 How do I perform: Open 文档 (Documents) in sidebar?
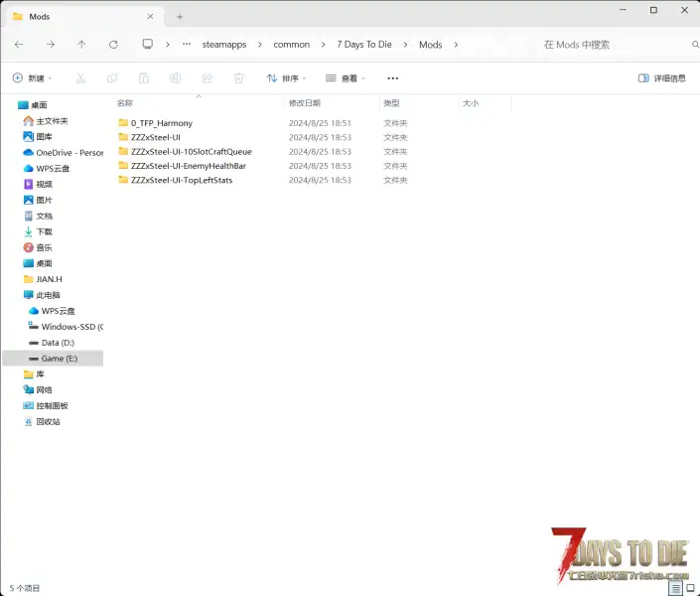[38, 216]
